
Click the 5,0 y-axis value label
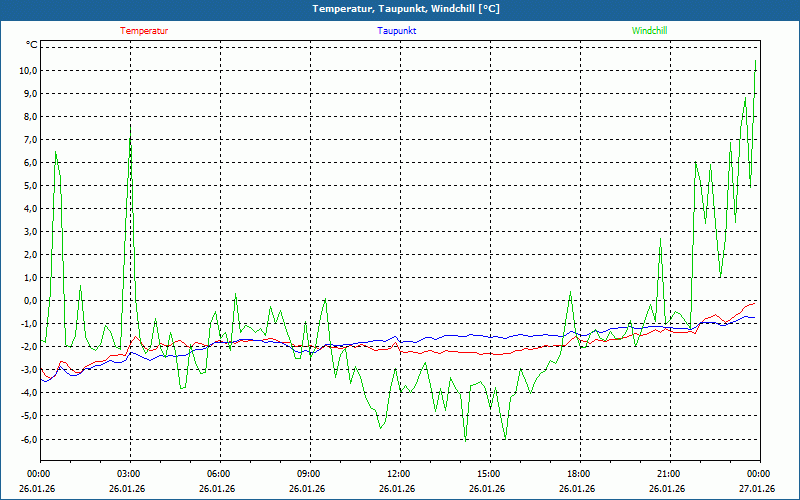[x=27, y=186]
